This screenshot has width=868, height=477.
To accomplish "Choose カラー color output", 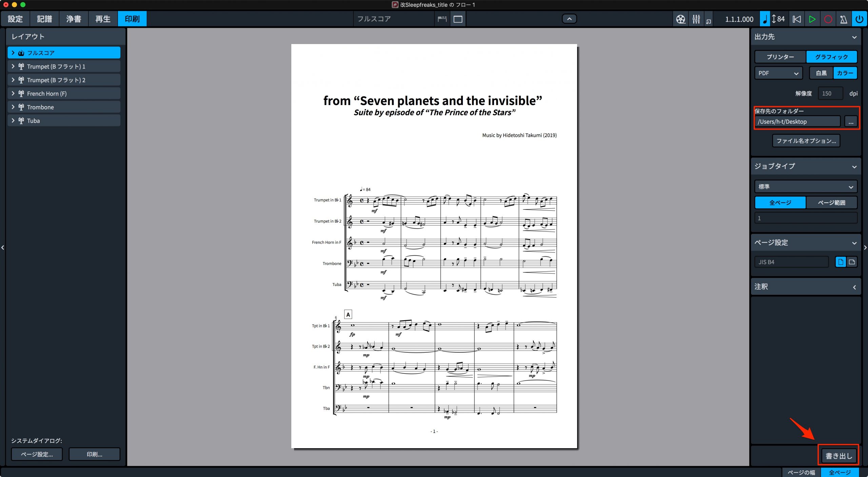I will (x=845, y=73).
